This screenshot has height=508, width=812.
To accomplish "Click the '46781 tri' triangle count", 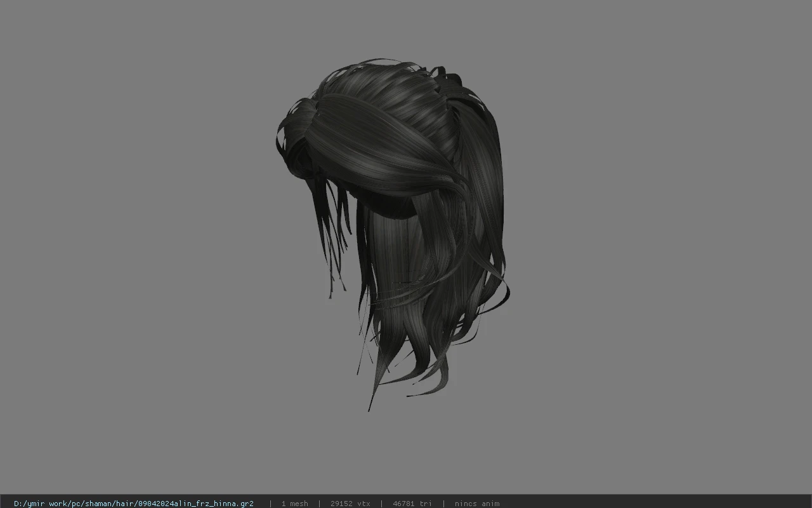I will point(412,504).
